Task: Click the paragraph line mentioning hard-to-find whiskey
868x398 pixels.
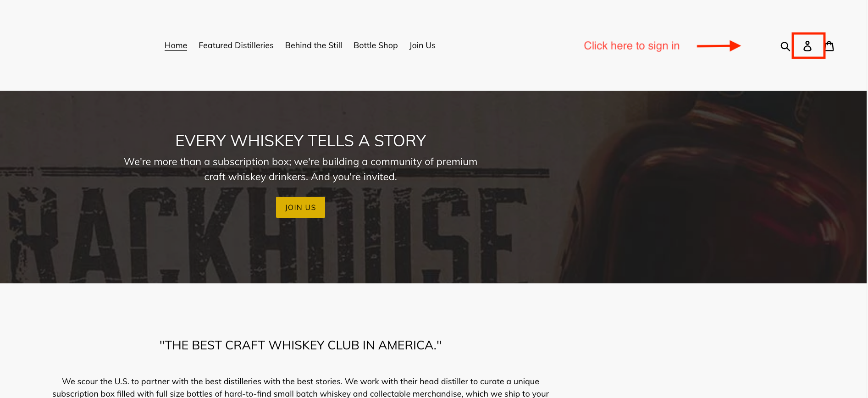Action: pos(300,393)
